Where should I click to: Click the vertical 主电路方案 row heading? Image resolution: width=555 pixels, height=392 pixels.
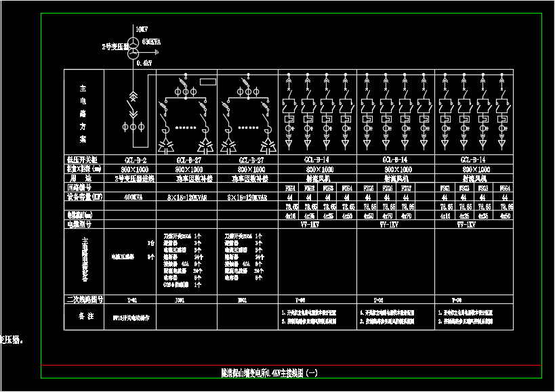point(83,114)
